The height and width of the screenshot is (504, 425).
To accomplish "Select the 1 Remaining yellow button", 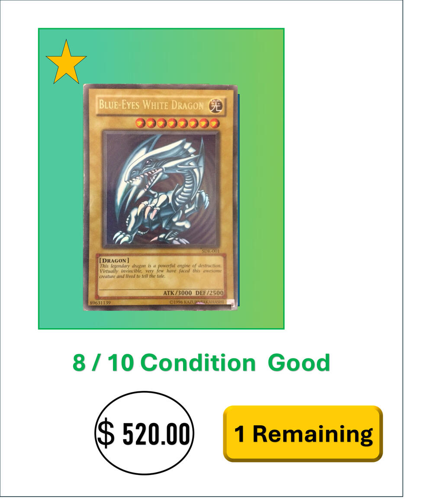I will click(303, 433).
